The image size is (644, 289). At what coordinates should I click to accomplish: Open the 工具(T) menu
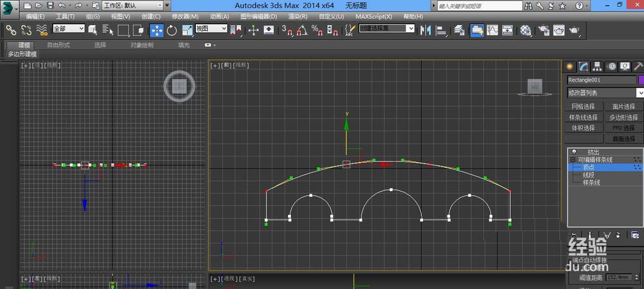(65, 17)
